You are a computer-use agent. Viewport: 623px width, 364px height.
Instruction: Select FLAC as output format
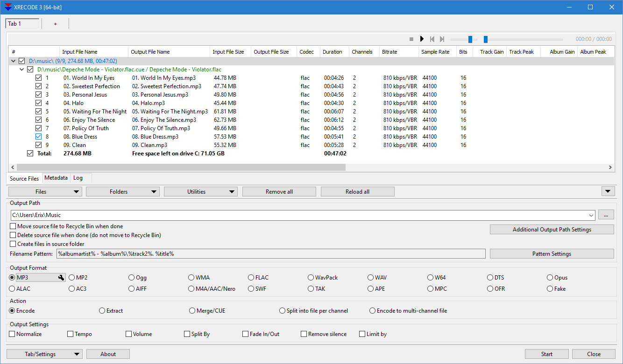pyautogui.click(x=250, y=277)
